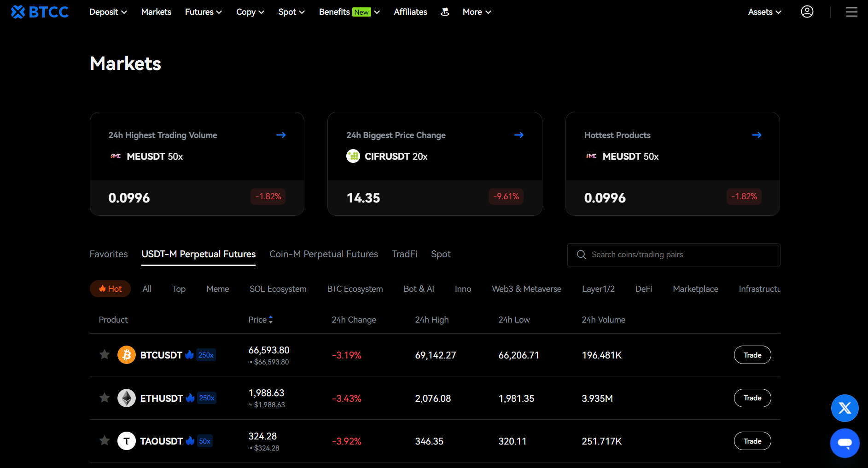Select the Meme category filter
This screenshot has width=868, height=468.
(218, 289)
